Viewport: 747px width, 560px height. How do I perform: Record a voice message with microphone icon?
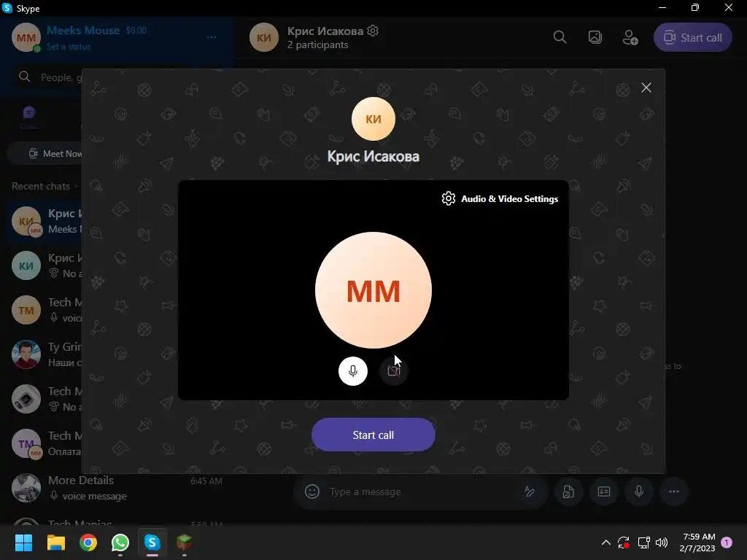pyautogui.click(x=639, y=491)
